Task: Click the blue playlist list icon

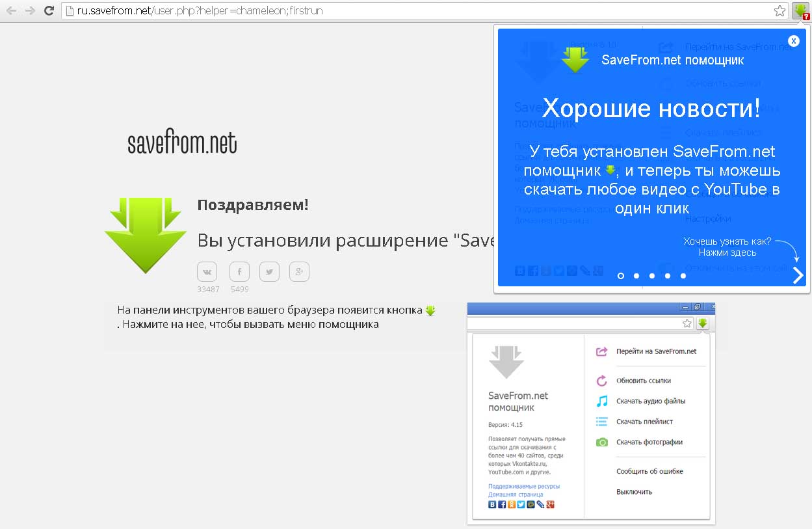Action: pyautogui.click(x=602, y=422)
